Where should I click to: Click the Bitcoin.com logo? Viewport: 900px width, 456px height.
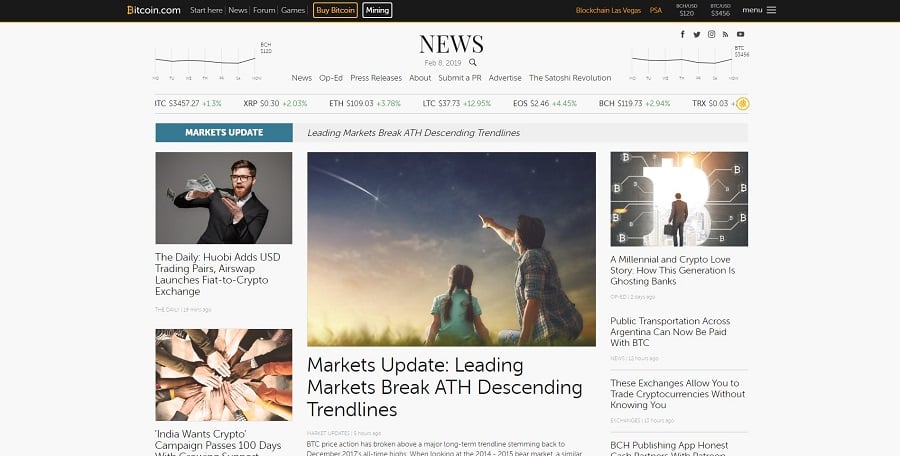click(x=154, y=10)
